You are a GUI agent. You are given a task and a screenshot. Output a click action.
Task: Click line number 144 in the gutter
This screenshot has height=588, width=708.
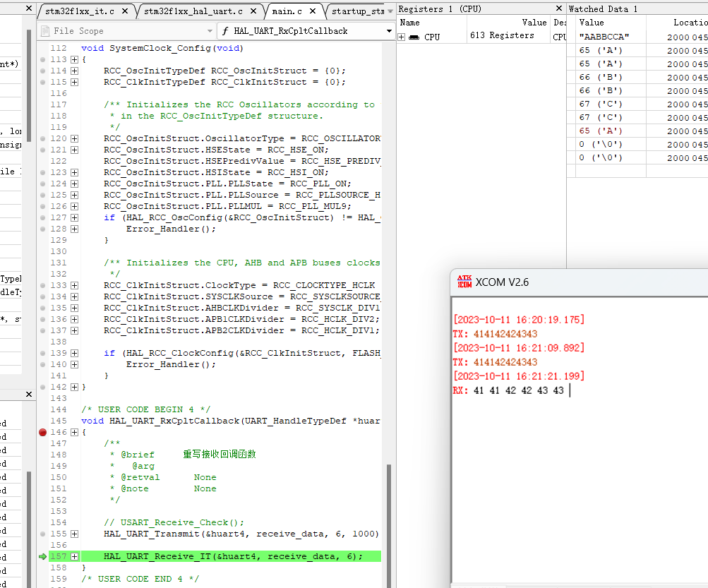[59, 409]
